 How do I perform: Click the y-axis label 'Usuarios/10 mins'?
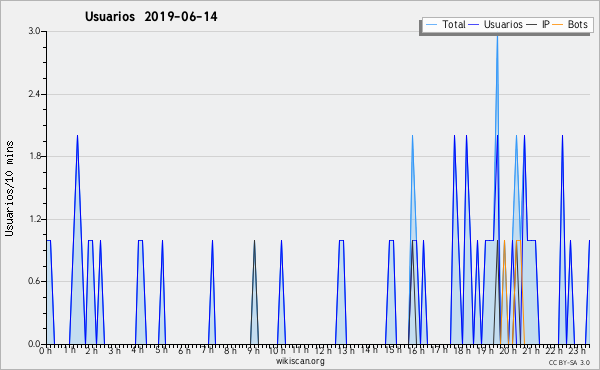[x=9, y=188]
